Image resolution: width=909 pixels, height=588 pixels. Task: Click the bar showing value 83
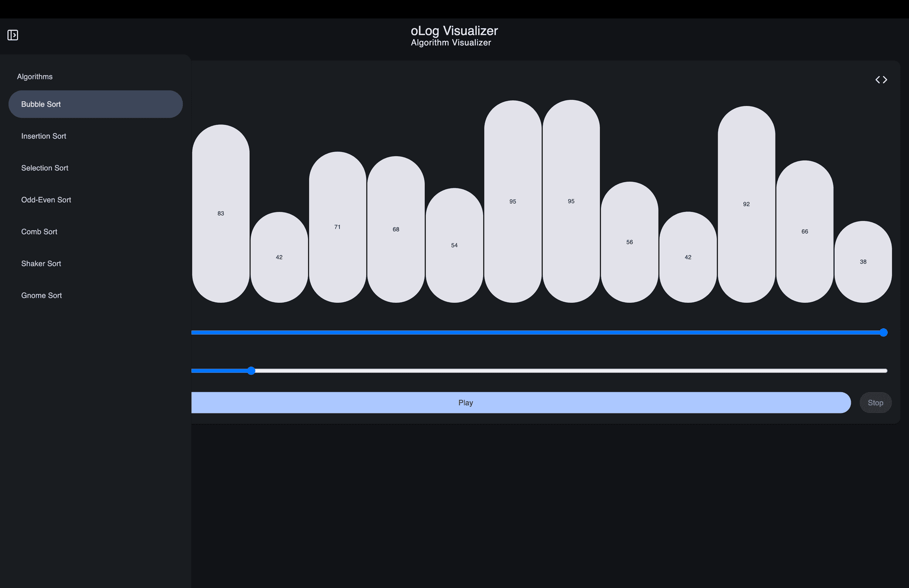pos(221,213)
